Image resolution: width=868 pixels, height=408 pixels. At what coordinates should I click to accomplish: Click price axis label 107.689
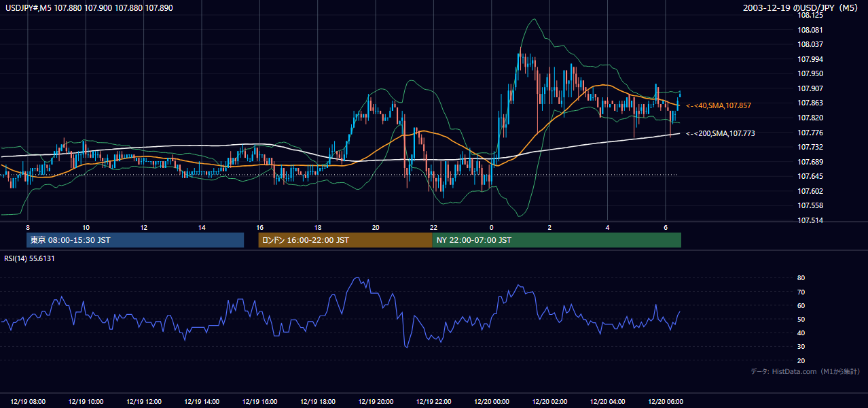tap(810, 162)
